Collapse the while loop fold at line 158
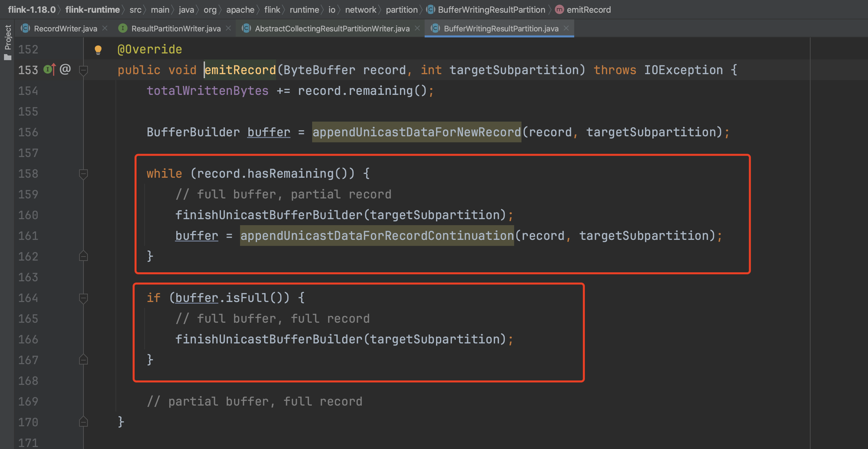 pyautogui.click(x=83, y=174)
